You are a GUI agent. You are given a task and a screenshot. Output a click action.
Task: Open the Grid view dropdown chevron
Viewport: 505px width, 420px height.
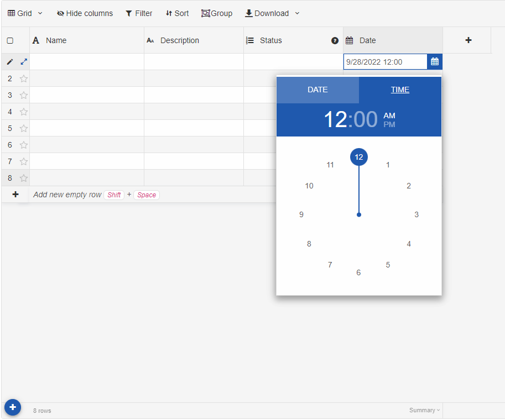coord(40,13)
